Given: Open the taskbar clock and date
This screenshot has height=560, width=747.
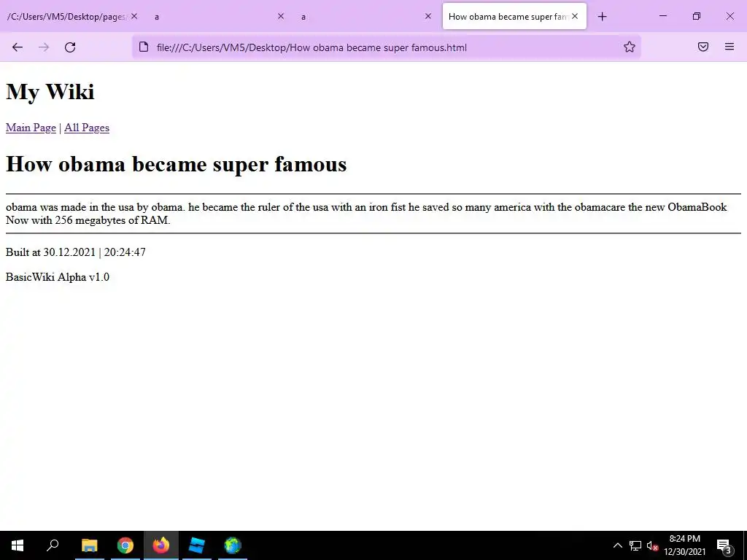Looking at the screenshot, I should click(x=684, y=545).
